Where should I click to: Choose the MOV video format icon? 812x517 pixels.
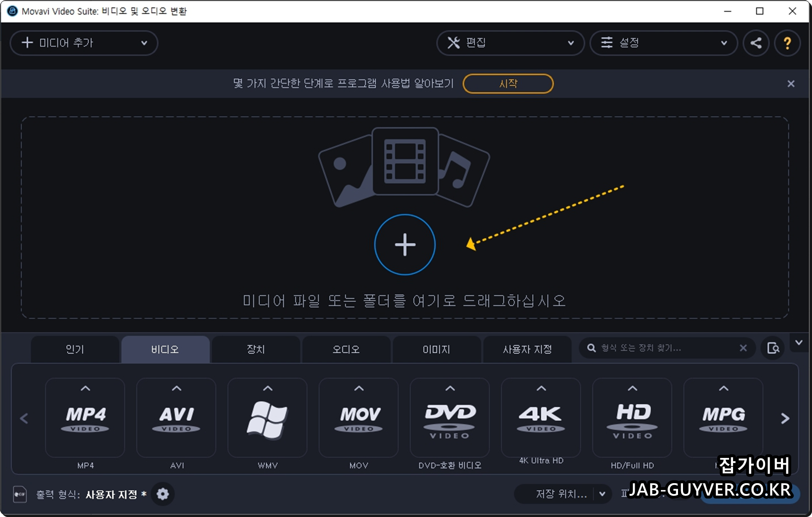[x=359, y=418]
